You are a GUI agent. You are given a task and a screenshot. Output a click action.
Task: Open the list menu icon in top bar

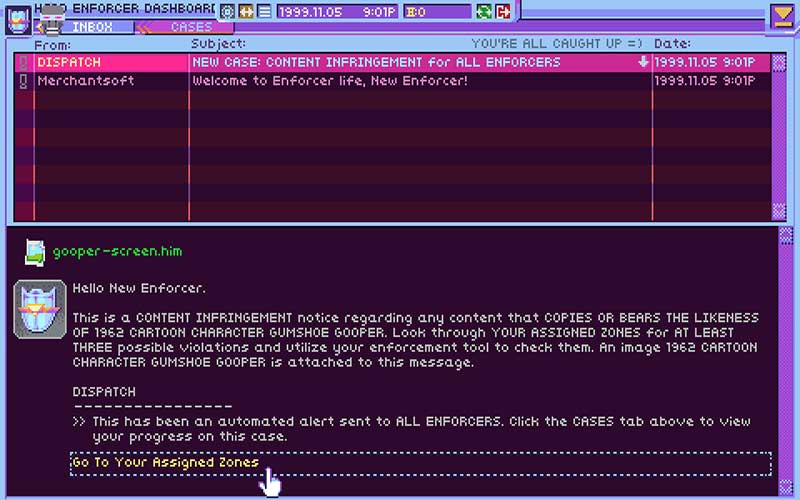click(263, 11)
